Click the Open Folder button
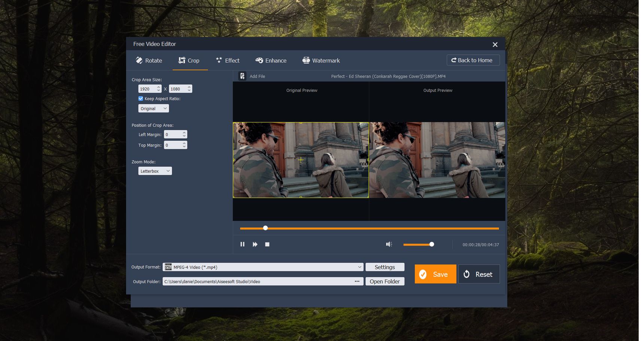 (385, 281)
